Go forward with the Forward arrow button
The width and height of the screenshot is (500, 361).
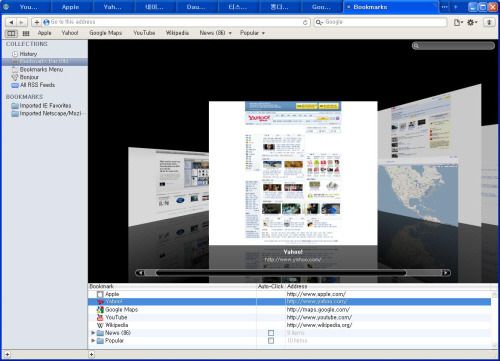tap(21, 22)
